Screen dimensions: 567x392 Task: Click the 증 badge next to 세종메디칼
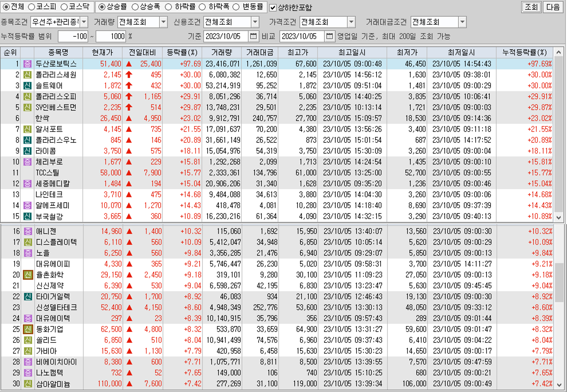[27, 183]
